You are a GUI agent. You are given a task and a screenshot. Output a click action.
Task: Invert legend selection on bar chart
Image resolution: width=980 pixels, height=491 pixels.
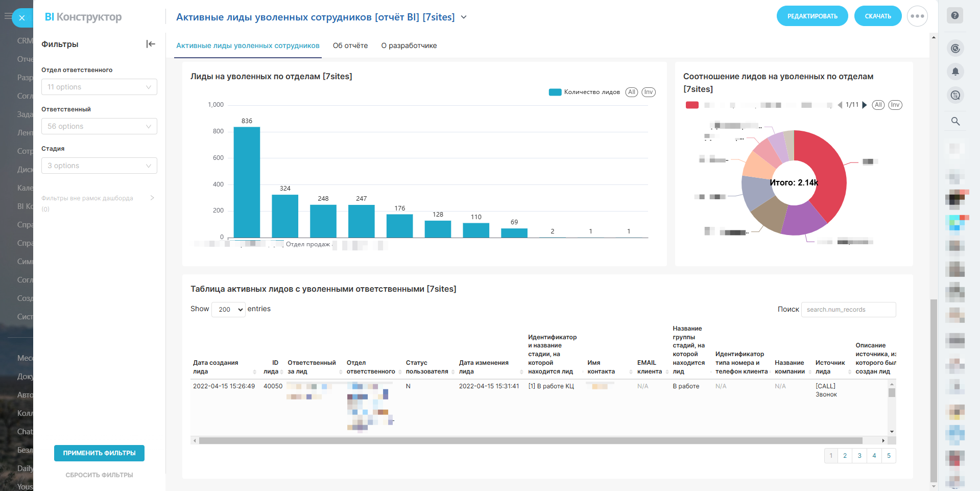coord(648,92)
